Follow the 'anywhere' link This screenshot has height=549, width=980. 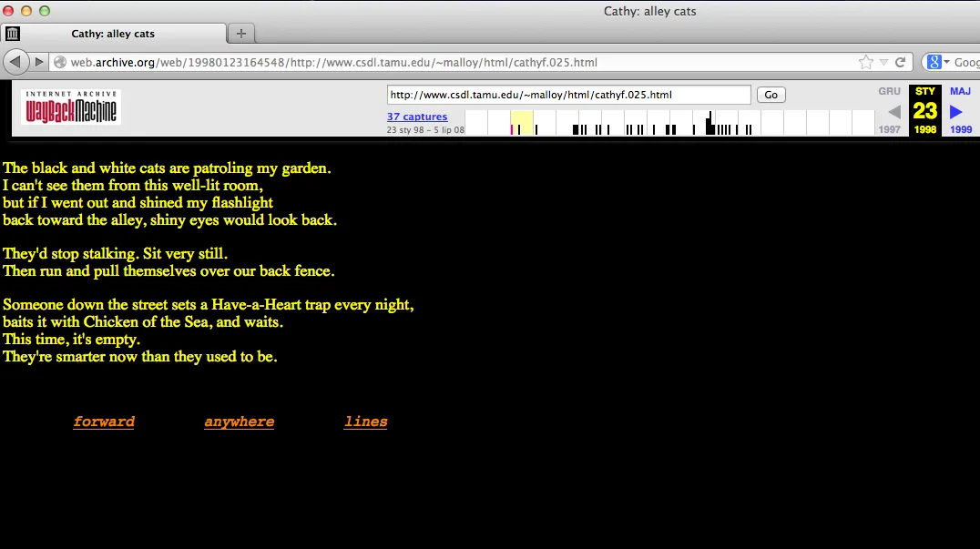(x=239, y=422)
